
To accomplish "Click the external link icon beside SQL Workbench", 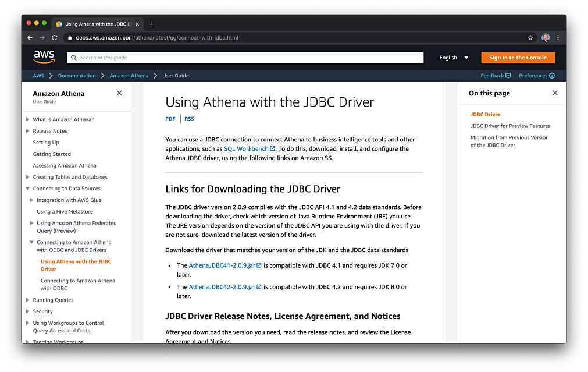I will pos(272,148).
